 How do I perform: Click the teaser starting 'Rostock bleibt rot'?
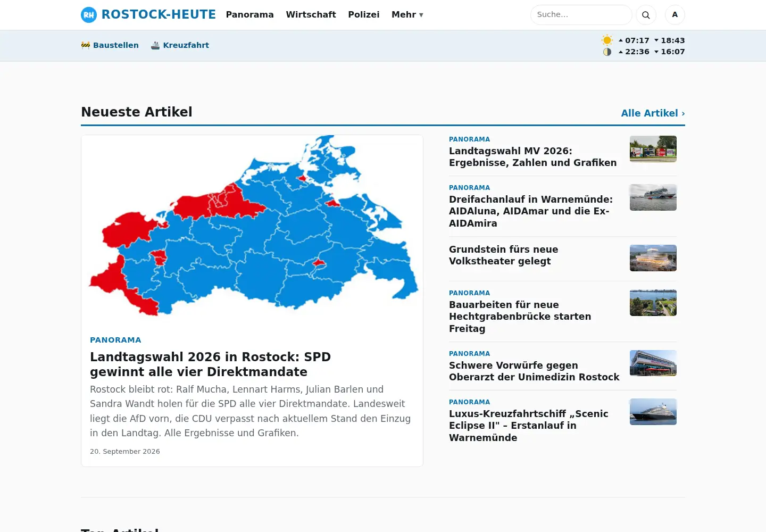(x=250, y=411)
